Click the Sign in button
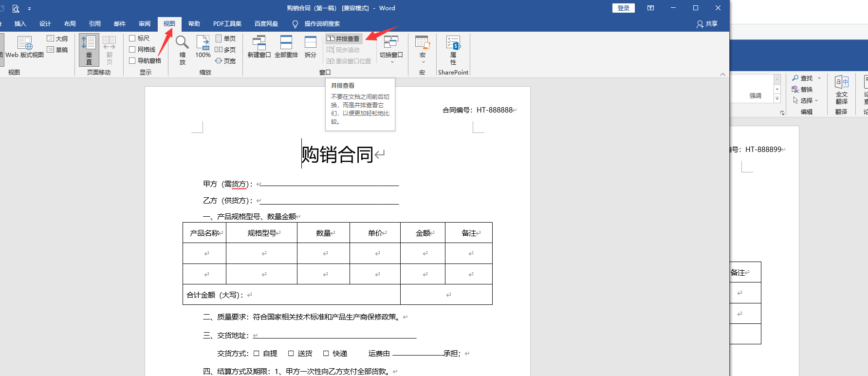Screen dimensions: 868x376 (x=623, y=8)
